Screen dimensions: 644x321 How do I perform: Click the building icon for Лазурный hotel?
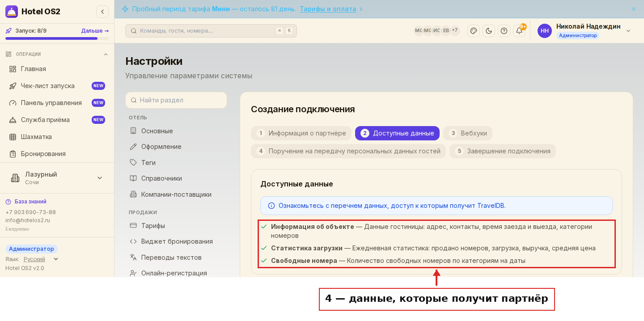15,178
